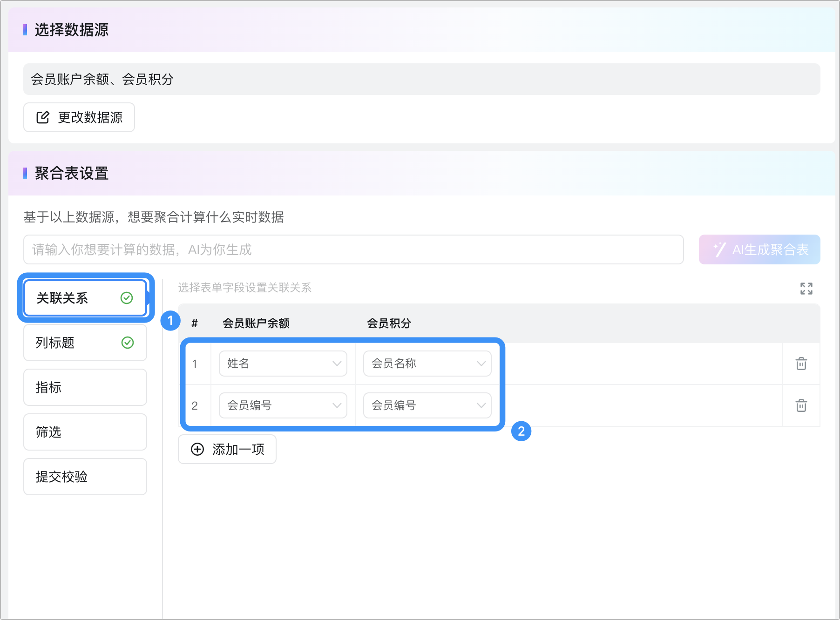The width and height of the screenshot is (840, 620).
Task: Click 添加一项 to add a row
Action: 227,449
